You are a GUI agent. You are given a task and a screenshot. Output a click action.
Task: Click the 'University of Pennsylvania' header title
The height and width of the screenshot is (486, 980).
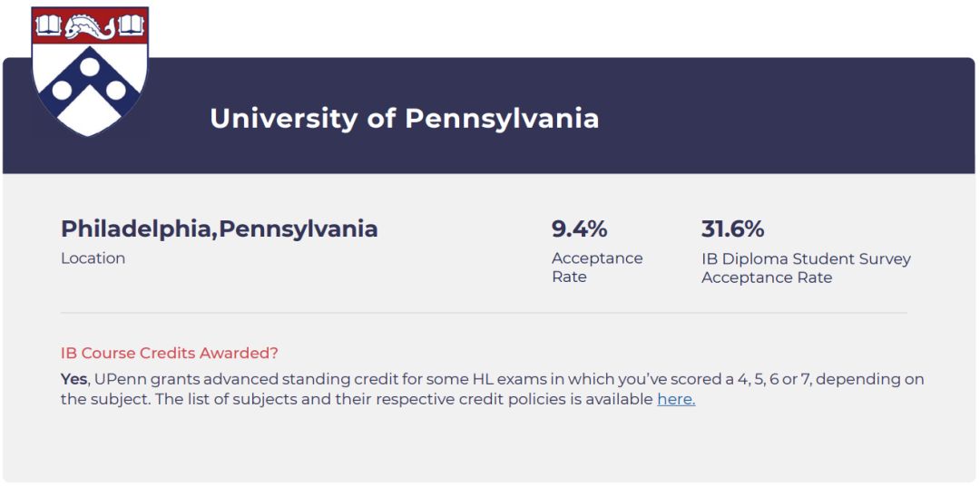tap(404, 119)
